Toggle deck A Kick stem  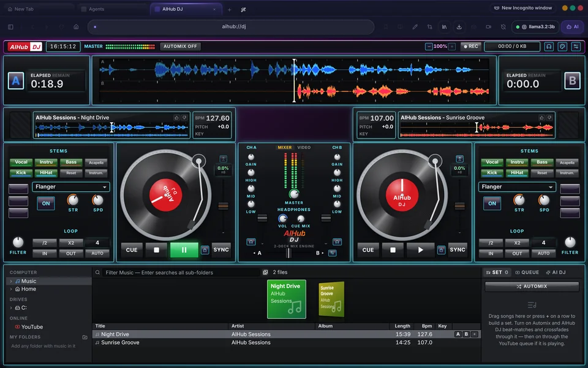click(x=21, y=173)
